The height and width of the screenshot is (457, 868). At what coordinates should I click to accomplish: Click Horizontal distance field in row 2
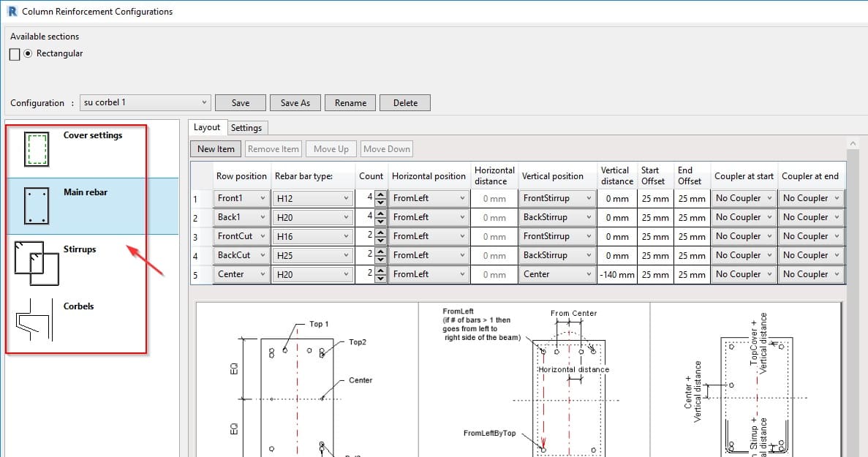[x=494, y=217]
